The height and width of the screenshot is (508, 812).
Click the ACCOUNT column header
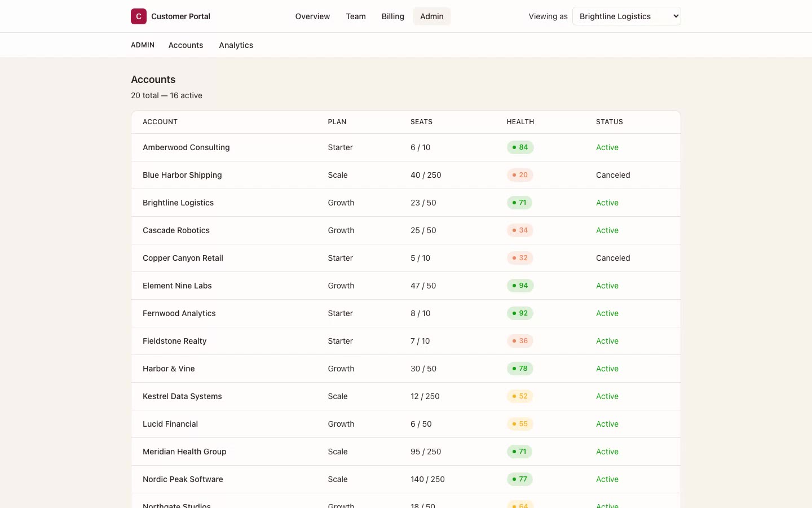160,122
